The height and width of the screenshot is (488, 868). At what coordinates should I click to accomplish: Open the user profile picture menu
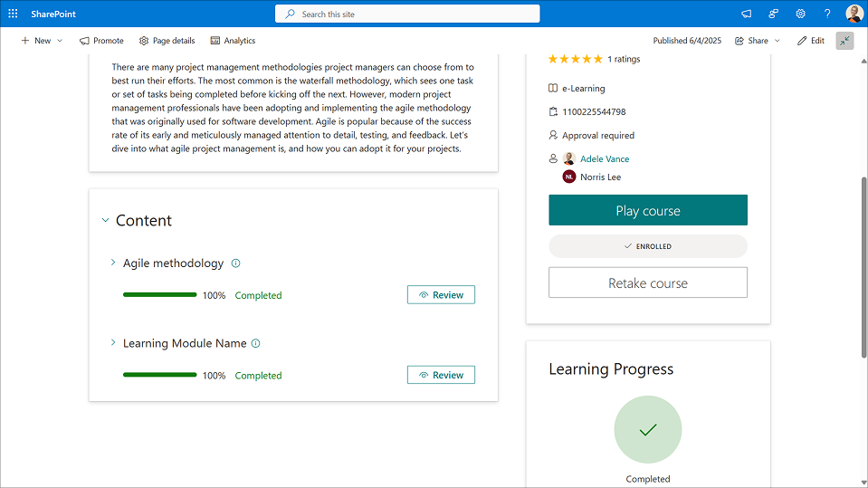[x=854, y=14]
